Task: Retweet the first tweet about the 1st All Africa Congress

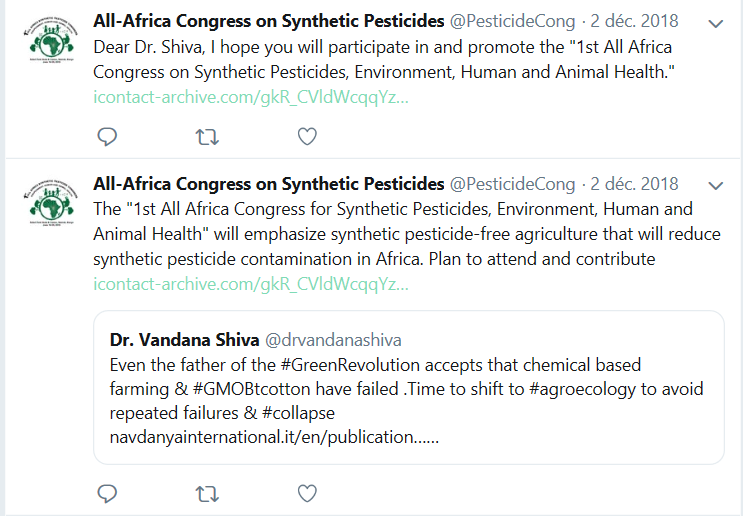Action: 207,137
